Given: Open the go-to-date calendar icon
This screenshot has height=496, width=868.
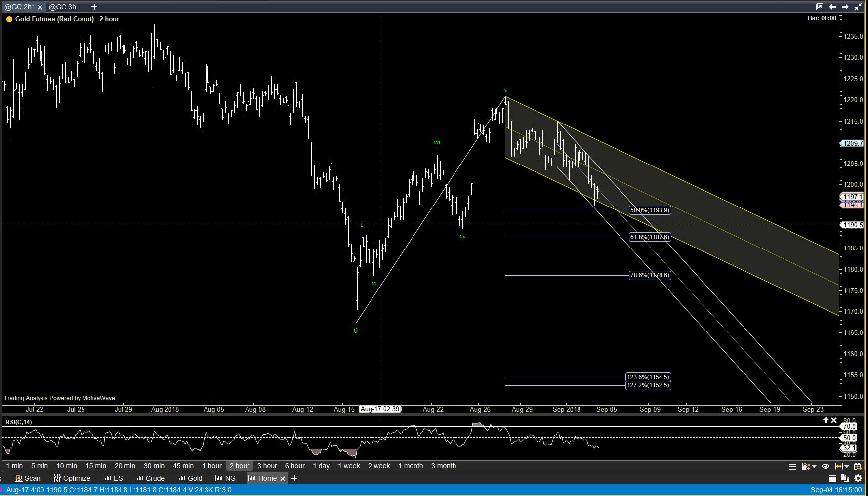Looking at the screenshot, I should (857, 466).
